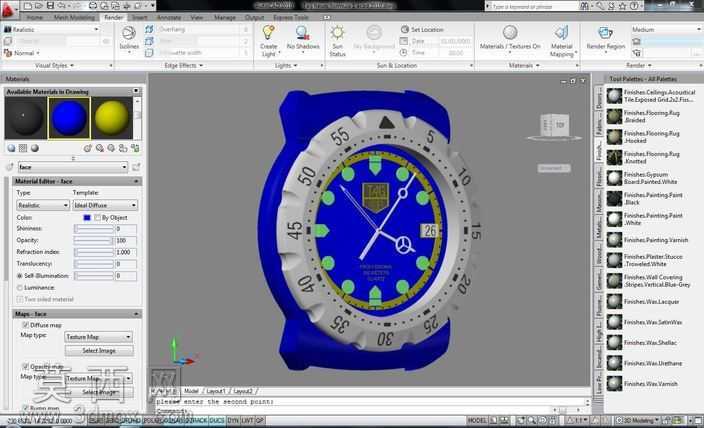Open the AutoCAD application menu logo

[8, 9]
